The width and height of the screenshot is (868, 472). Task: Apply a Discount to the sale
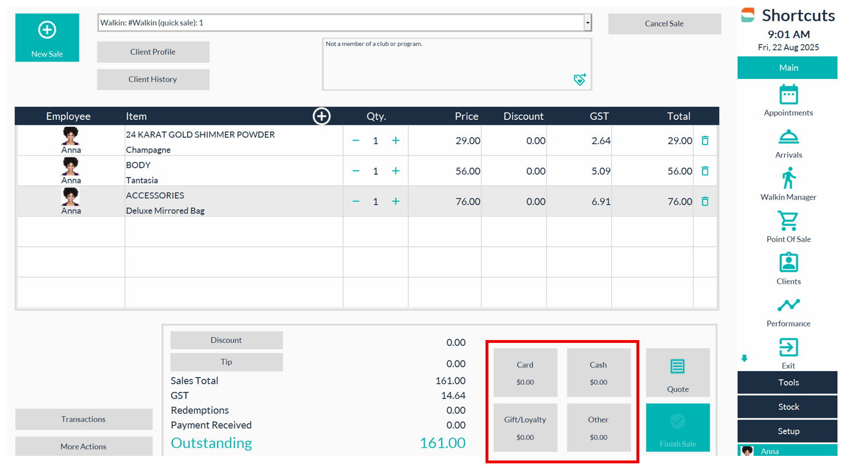[226, 340]
